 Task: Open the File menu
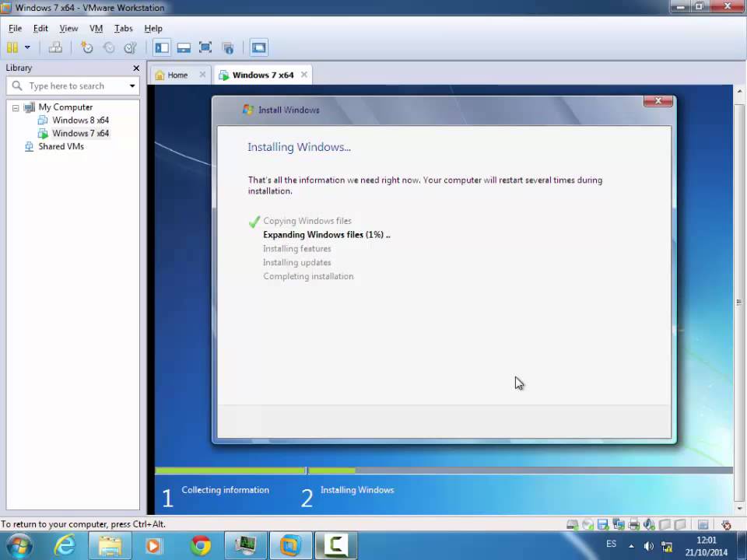15,29
